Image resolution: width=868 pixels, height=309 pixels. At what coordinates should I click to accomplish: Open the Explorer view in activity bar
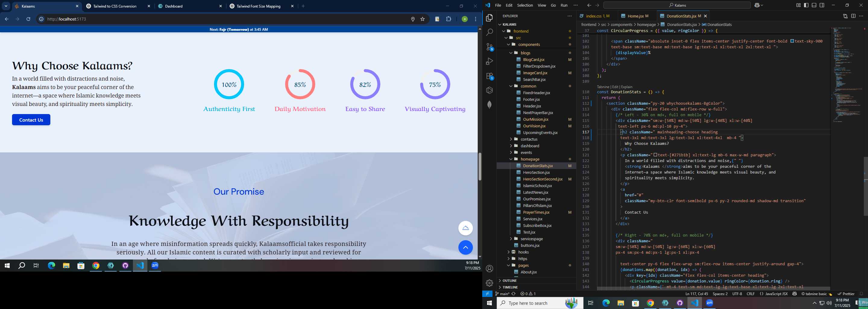click(x=489, y=18)
